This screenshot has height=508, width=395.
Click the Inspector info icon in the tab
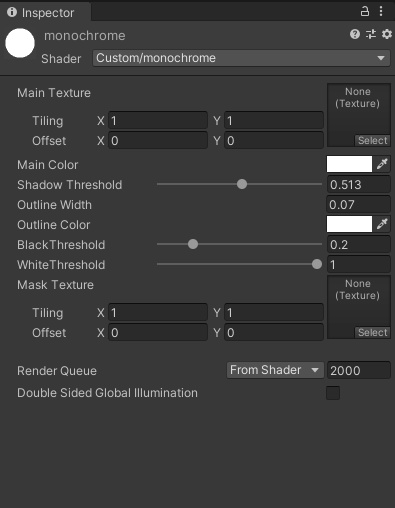12,12
